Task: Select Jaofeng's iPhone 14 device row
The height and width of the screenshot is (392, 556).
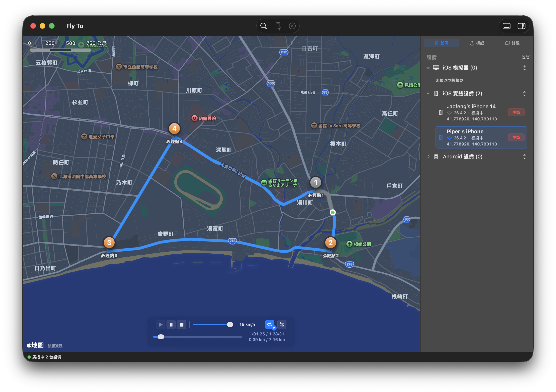Action: (481, 113)
